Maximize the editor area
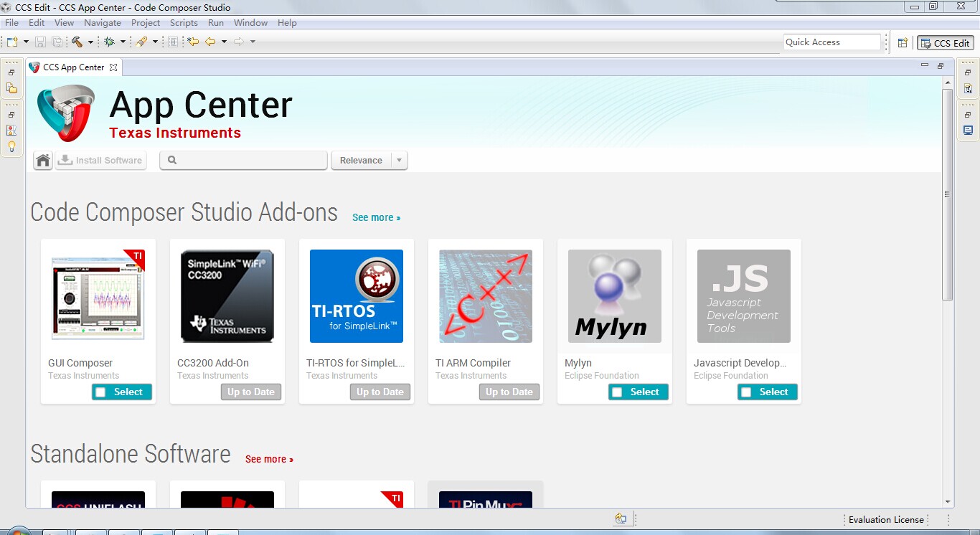The height and width of the screenshot is (535, 980). tap(941, 65)
